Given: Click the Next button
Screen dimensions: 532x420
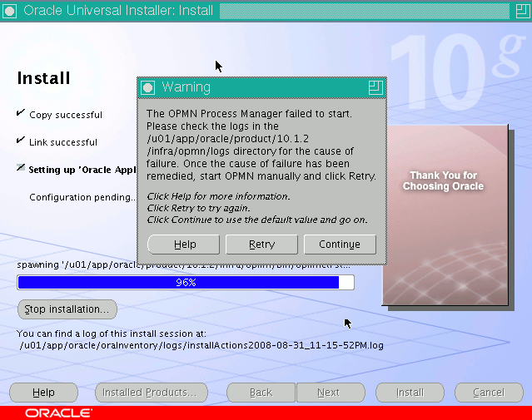Looking at the screenshot, I should (x=331, y=393).
